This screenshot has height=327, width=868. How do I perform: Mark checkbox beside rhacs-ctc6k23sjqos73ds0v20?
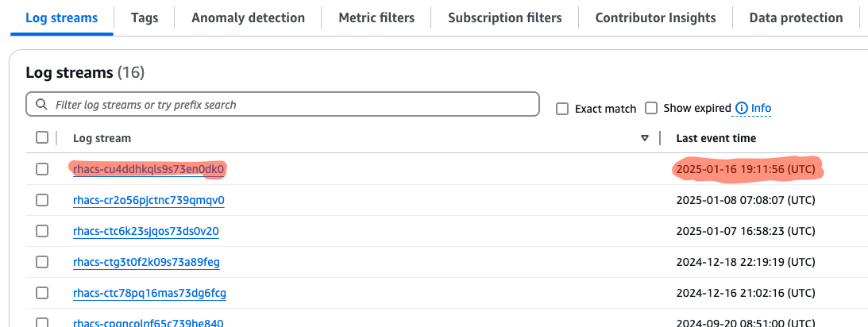point(42,231)
